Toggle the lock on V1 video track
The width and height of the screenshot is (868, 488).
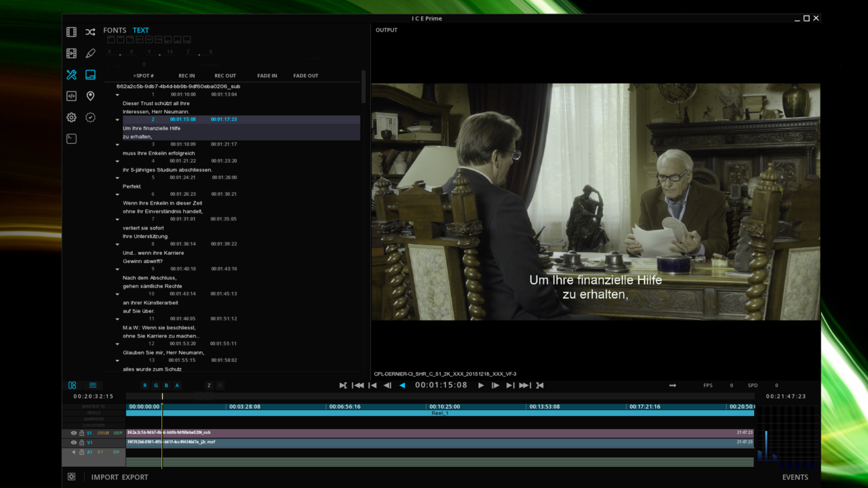pos(81,443)
